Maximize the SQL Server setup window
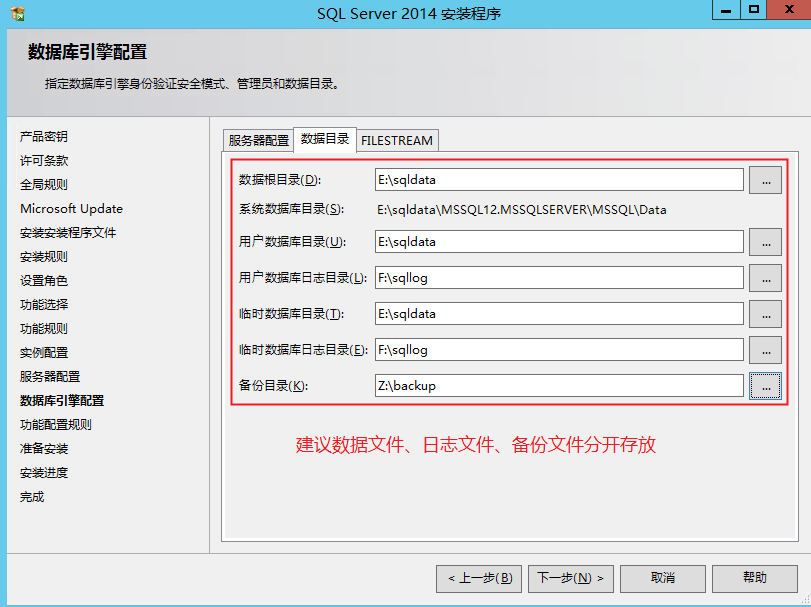Image resolution: width=811 pixels, height=607 pixels. 754,10
